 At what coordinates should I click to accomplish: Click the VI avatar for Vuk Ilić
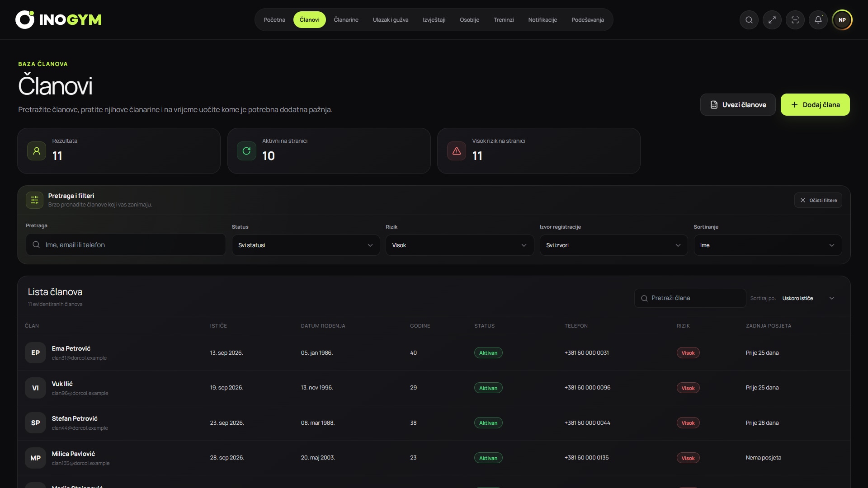[35, 388]
